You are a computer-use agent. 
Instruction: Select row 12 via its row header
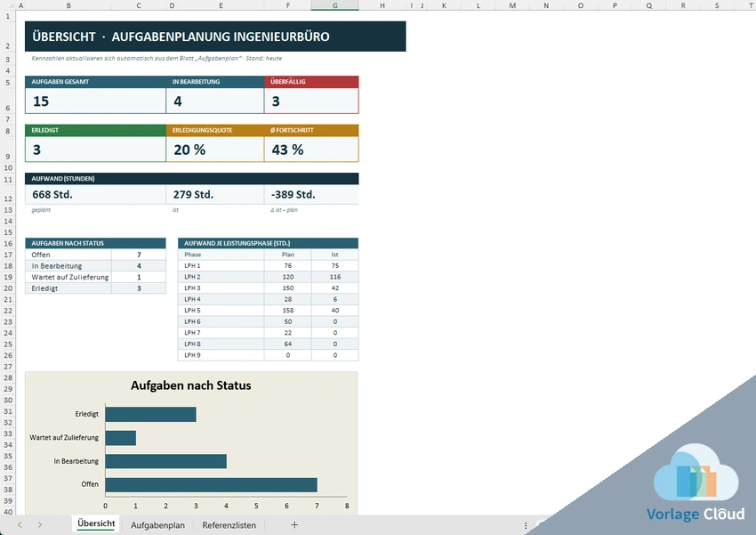click(x=8, y=194)
